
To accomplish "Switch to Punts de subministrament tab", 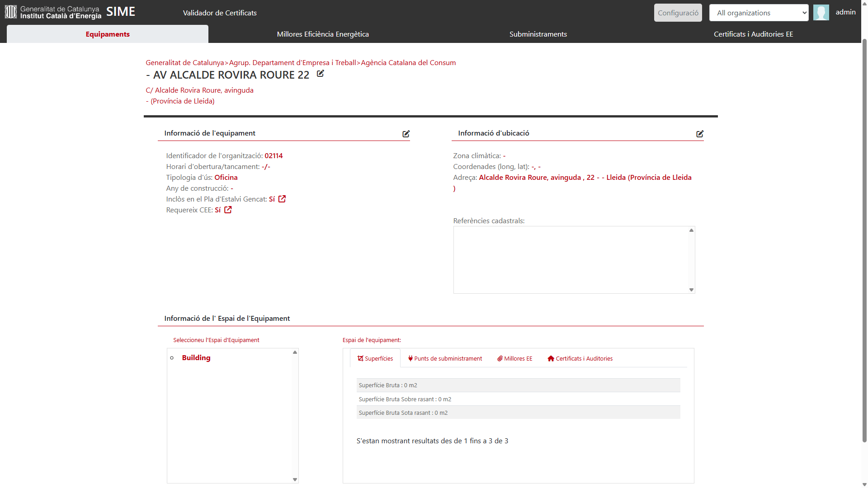I will point(445,358).
